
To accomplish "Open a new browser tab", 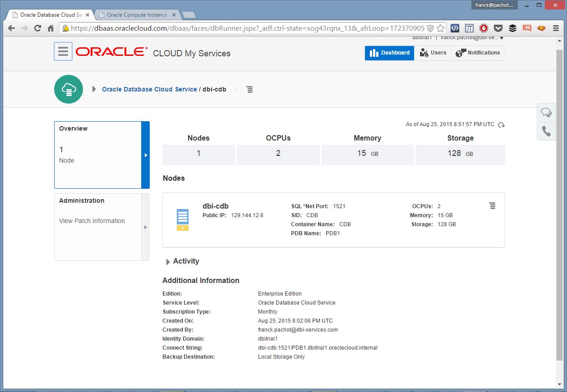I will (189, 15).
